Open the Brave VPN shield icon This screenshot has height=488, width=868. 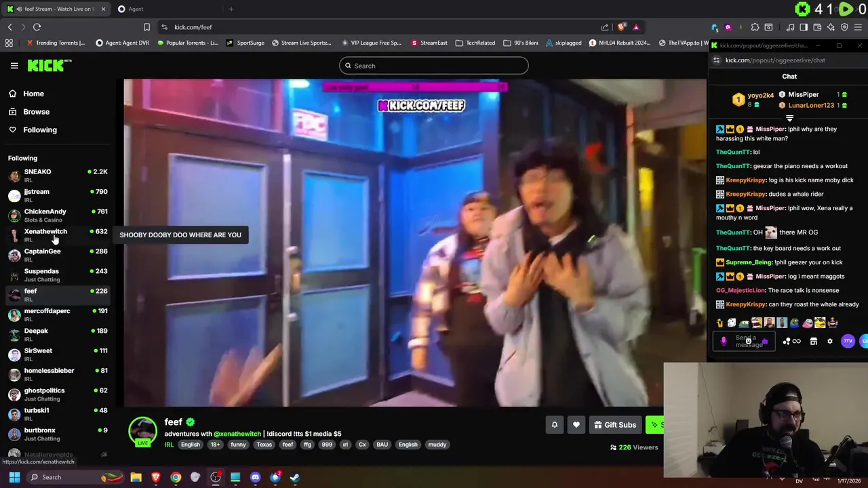point(844,27)
